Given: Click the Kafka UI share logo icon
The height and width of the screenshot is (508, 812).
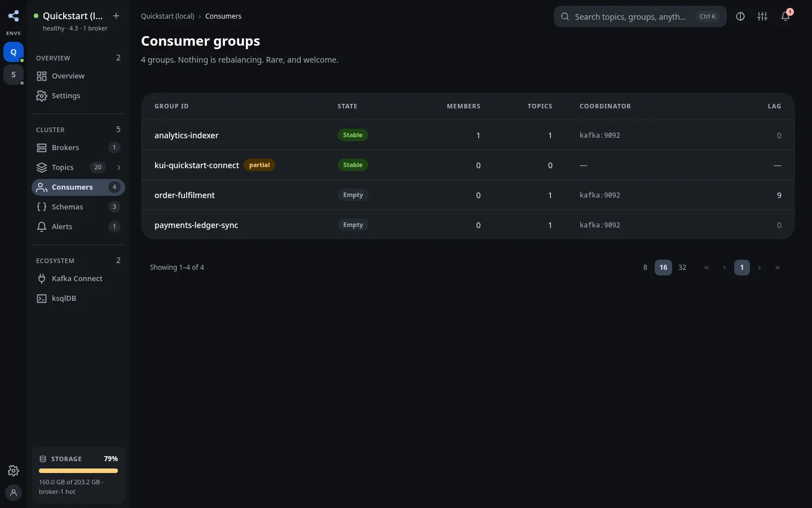Looking at the screenshot, I should tap(14, 16).
